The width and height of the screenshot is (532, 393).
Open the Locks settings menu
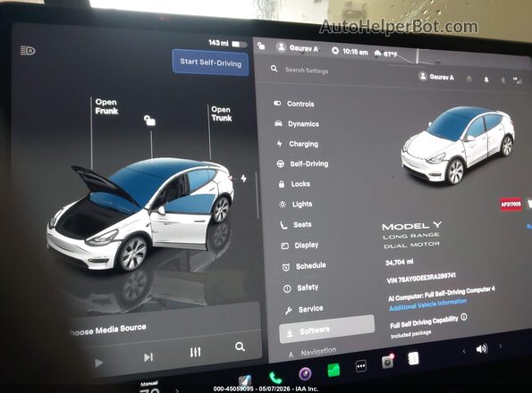pos(294,184)
